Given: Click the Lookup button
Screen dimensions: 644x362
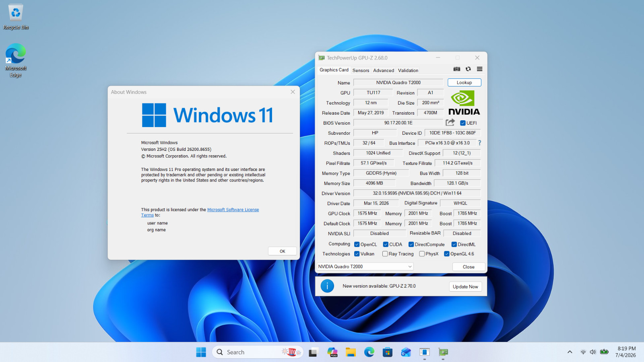Looking at the screenshot, I should tap(464, 82).
